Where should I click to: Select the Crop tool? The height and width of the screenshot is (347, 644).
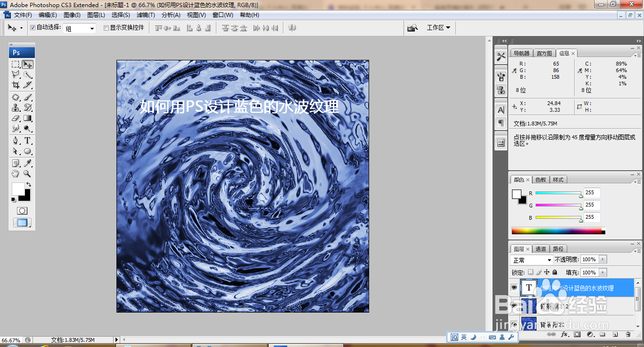(16, 85)
